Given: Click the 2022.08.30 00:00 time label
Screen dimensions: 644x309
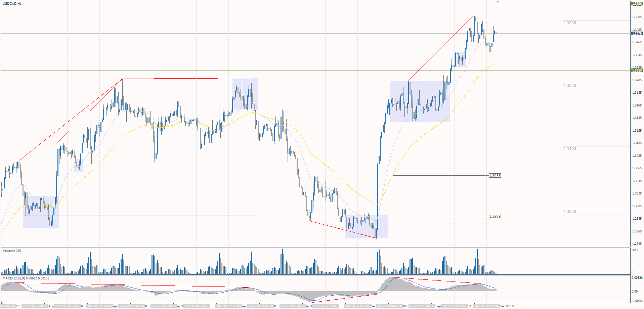Looking at the screenshot, I should [x=35, y=306].
